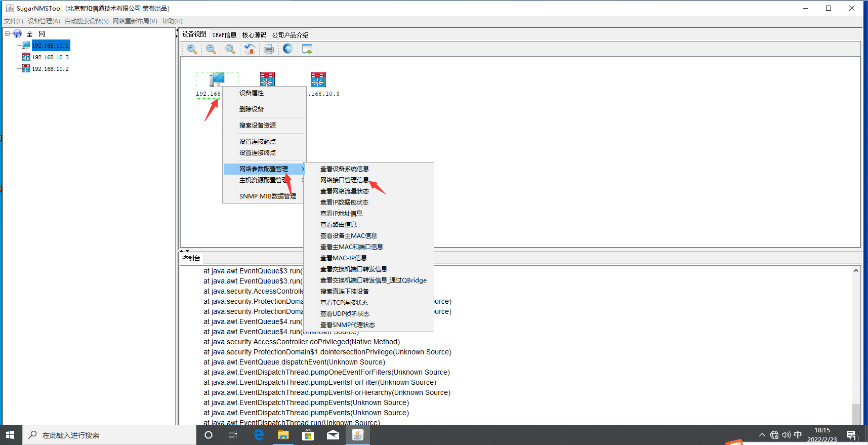Expand the 主机资源配置管理 submenu
868x445 pixels.
[x=264, y=180]
